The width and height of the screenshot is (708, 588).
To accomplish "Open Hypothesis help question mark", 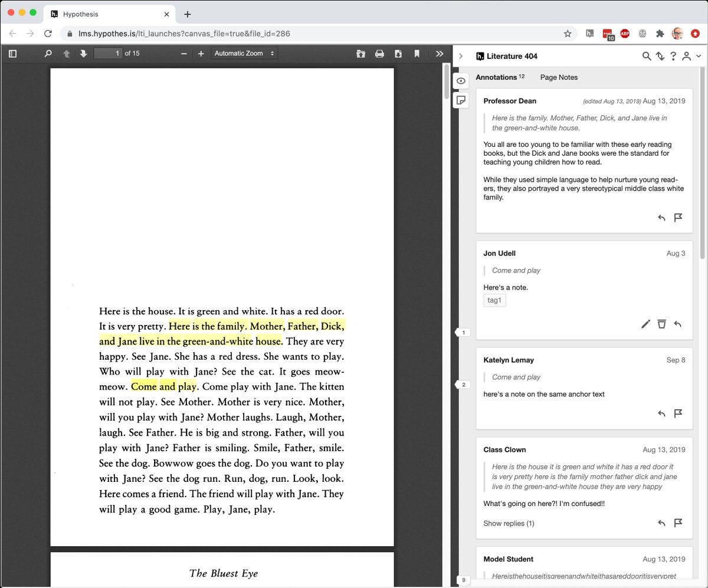I will pos(673,56).
